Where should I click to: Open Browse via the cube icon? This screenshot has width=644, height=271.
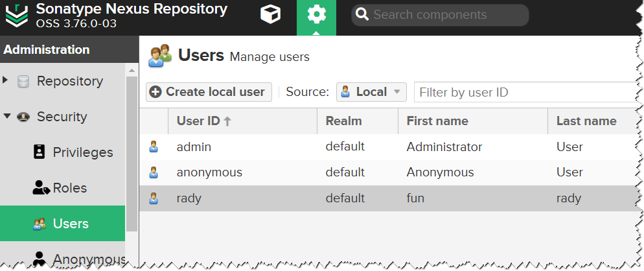(x=271, y=14)
